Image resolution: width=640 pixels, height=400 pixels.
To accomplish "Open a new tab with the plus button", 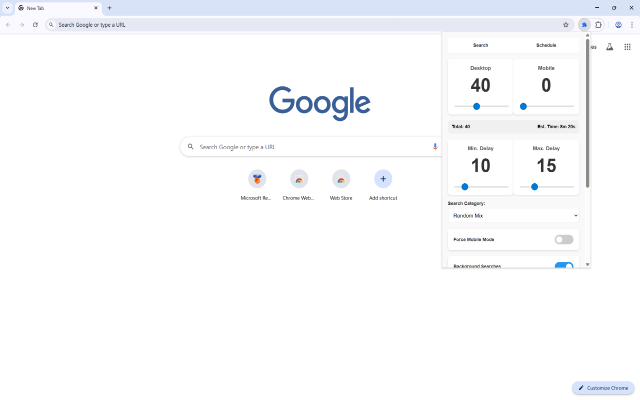I will [x=109, y=8].
